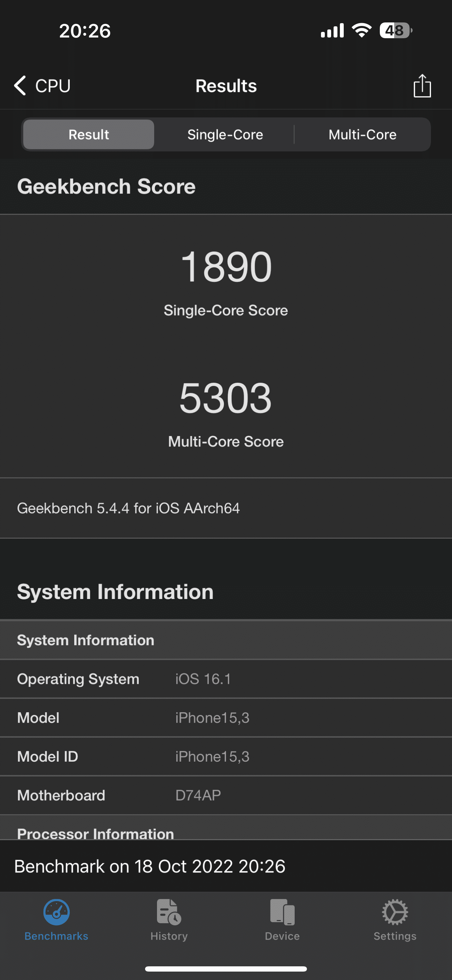The width and height of the screenshot is (452, 980).
Task: Tap the 20:26 clock in status bar
Action: pyautogui.click(x=85, y=31)
